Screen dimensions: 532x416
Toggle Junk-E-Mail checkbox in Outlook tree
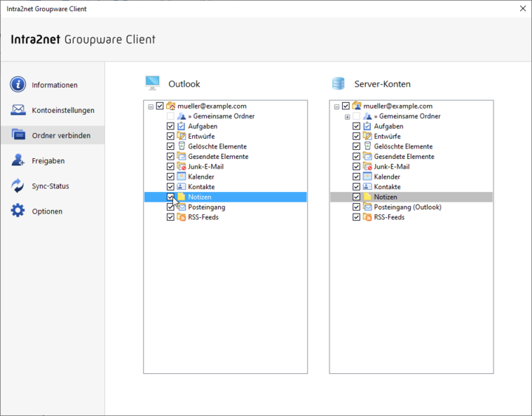(x=171, y=166)
